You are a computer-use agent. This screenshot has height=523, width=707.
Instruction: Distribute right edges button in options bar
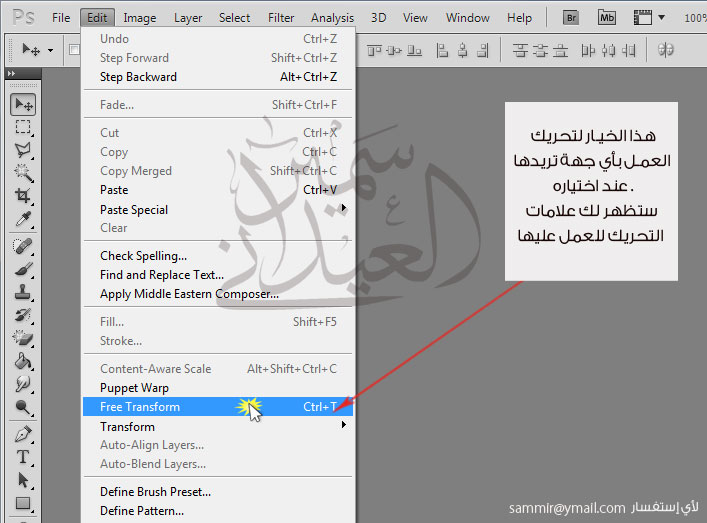[x=629, y=50]
